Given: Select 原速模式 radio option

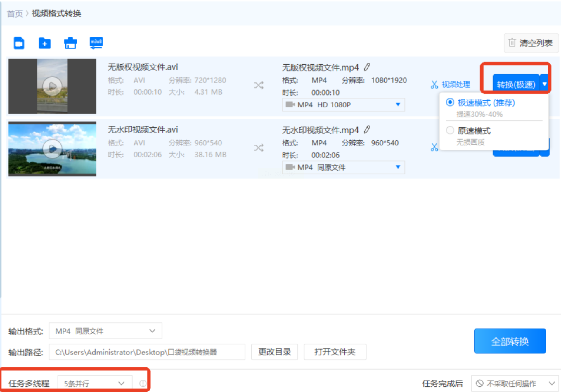Looking at the screenshot, I should pyautogui.click(x=450, y=130).
